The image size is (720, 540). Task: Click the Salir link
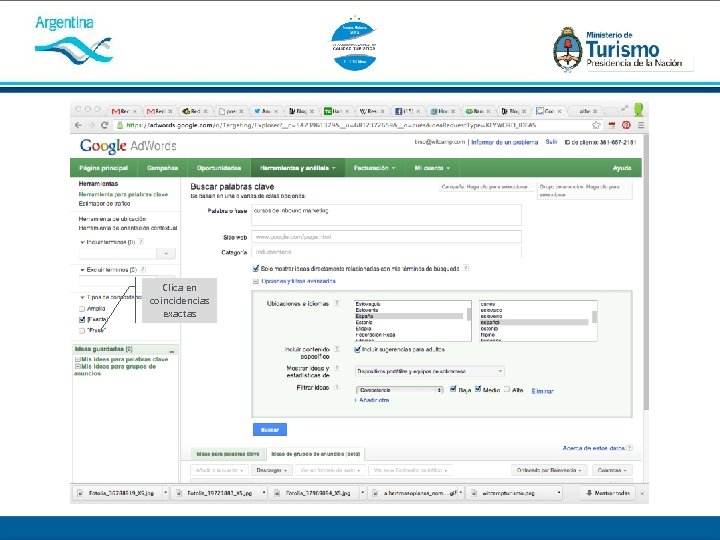pyautogui.click(x=551, y=142)
